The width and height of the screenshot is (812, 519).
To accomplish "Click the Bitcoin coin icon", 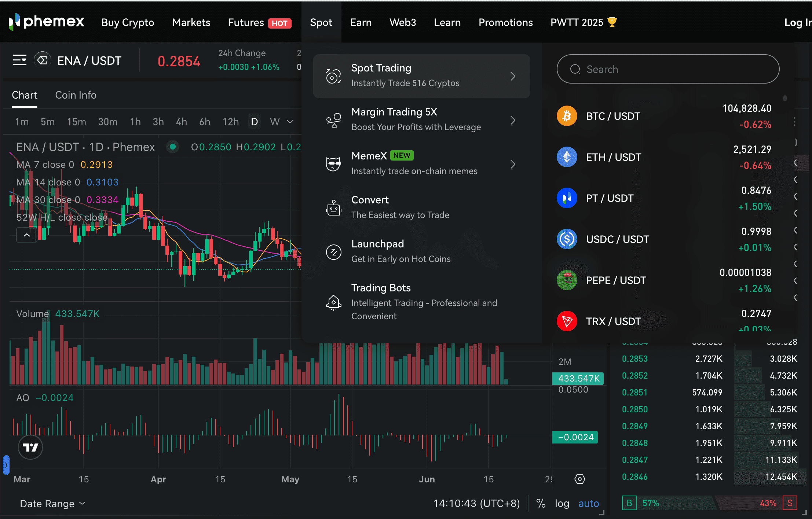I will (567, 116).
